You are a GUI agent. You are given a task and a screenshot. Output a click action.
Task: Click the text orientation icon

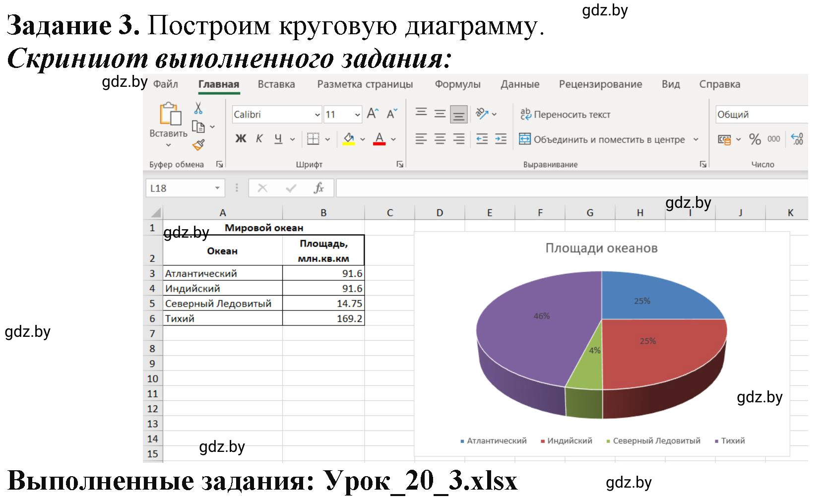coord(482,114)
